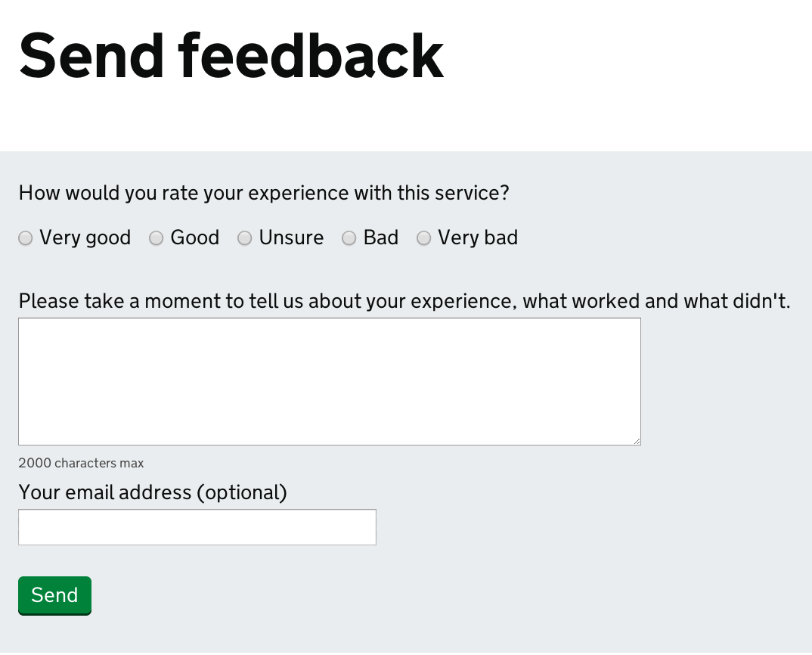The image size is (812, 655).
Task: Submit the form with the green Send button
Action: 55,595
